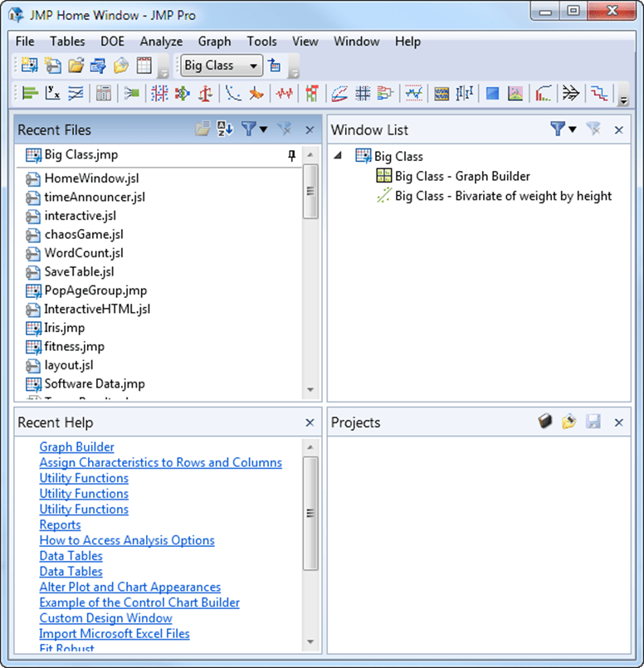The width and height of the screenshot is (644, 668).
Task: Click the red and blue survival step-curve icon
Action: [x=599, y=93]
